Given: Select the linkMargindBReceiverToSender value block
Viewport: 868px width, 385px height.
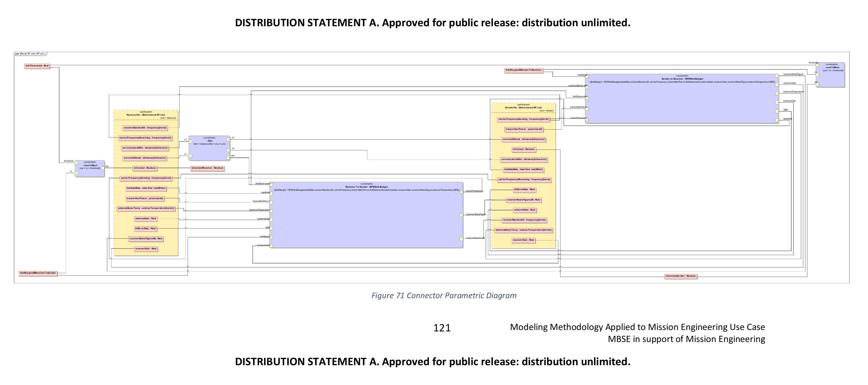Looking at the screenshot, I should (38, 273).
